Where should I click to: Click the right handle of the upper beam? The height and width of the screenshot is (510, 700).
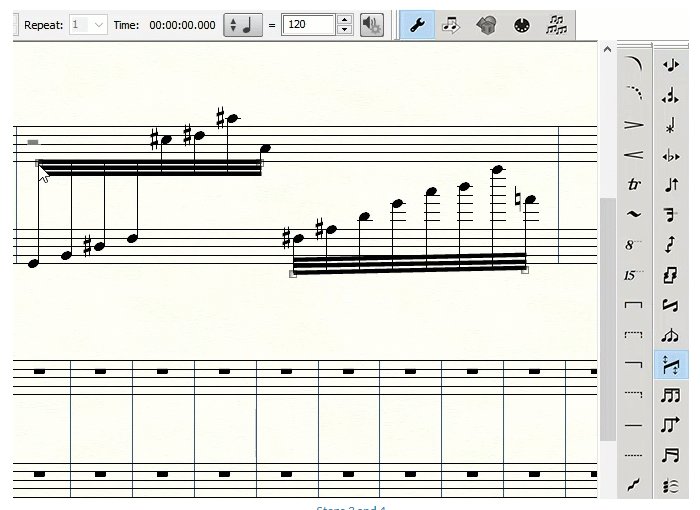pos(261,163)
